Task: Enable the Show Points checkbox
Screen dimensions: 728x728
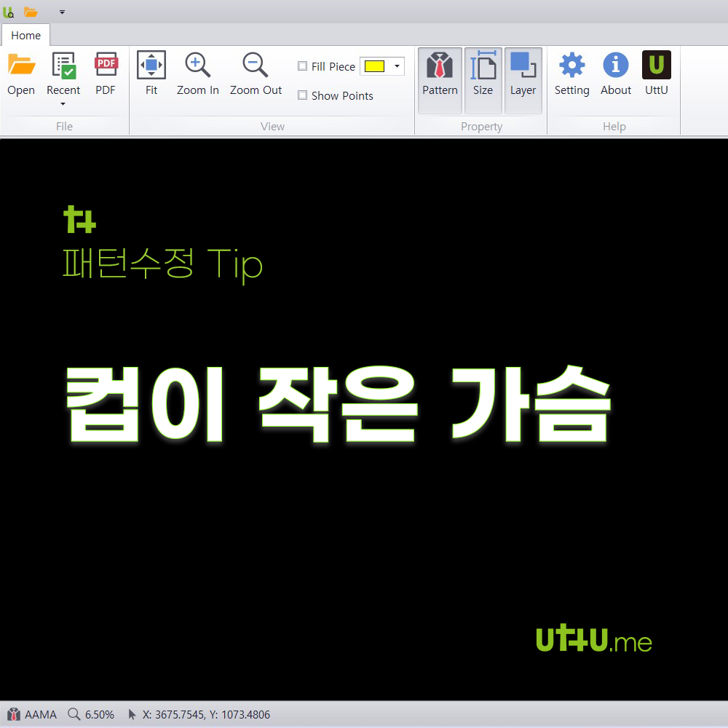Action: (302, 95)
